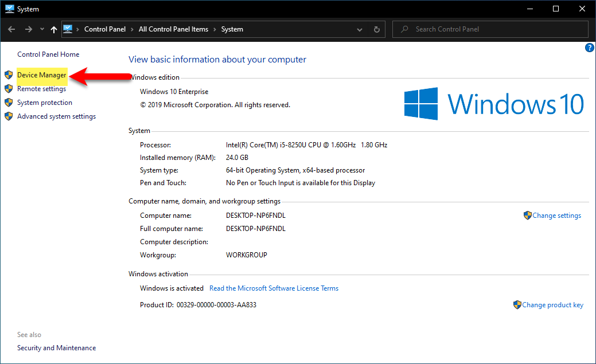Open the address bar history dropdown
596x364 pixels.
pyautogui.click(x=359, y=30)
